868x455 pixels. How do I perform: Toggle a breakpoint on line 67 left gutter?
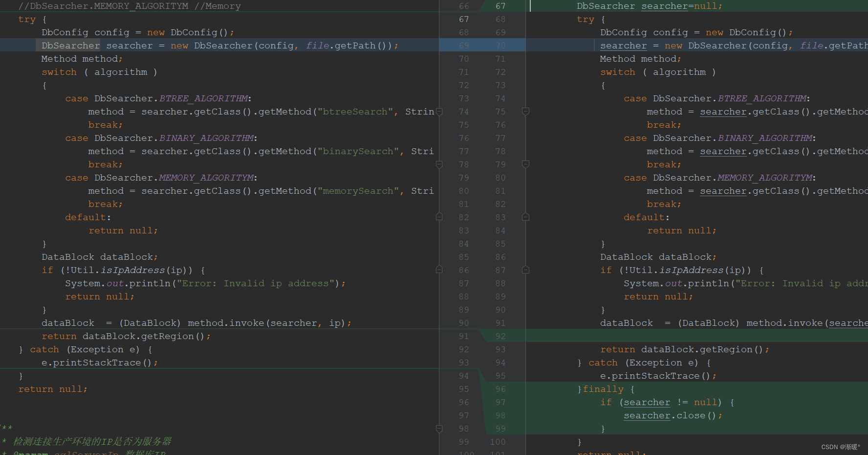tap(463, 19)
